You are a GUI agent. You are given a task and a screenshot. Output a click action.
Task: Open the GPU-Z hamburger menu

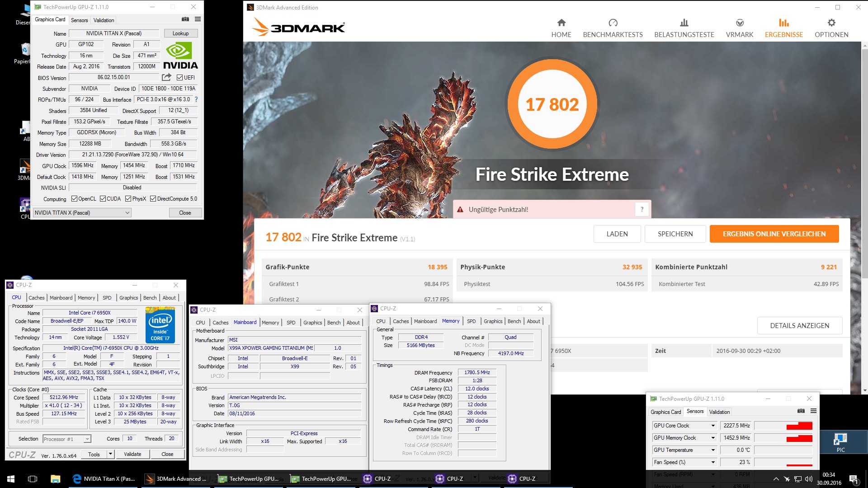click(198, 19)
